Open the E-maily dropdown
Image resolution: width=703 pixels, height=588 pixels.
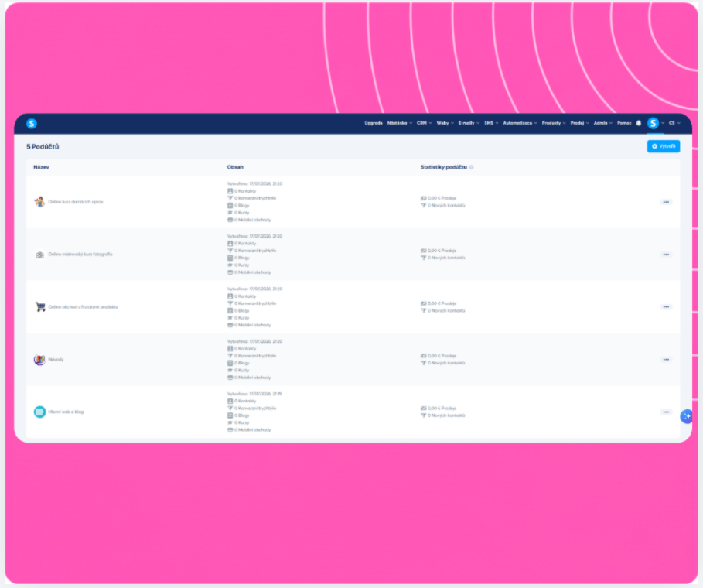click(469, 123)
